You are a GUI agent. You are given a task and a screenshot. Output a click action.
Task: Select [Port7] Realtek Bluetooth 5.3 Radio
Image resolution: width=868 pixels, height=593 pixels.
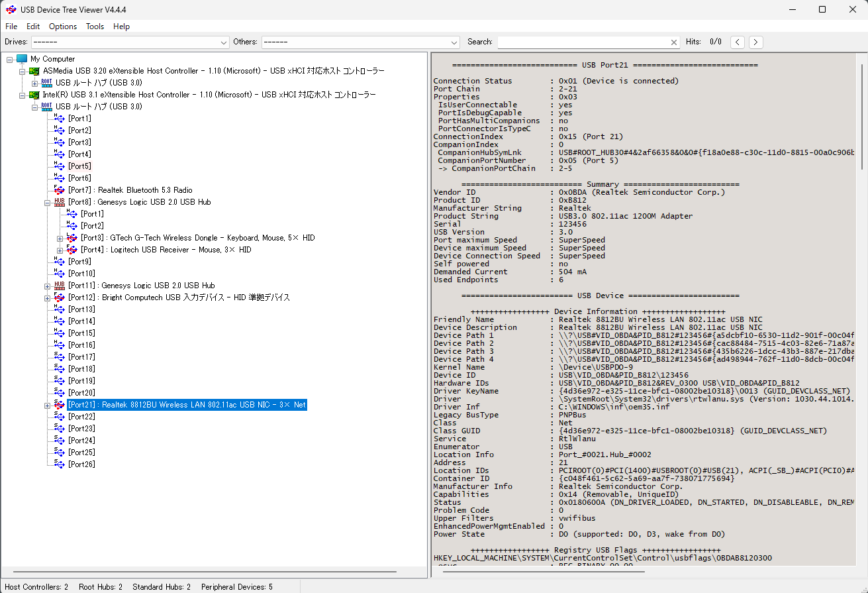click(x=130, y=190)
